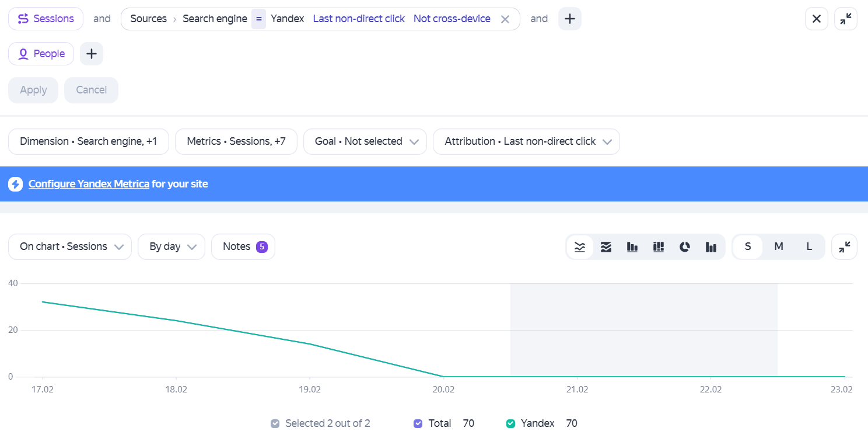The image size is (868, 438).
Task: Open Last non-direct click attribution in filter
Action: click(x=359, y=19)
